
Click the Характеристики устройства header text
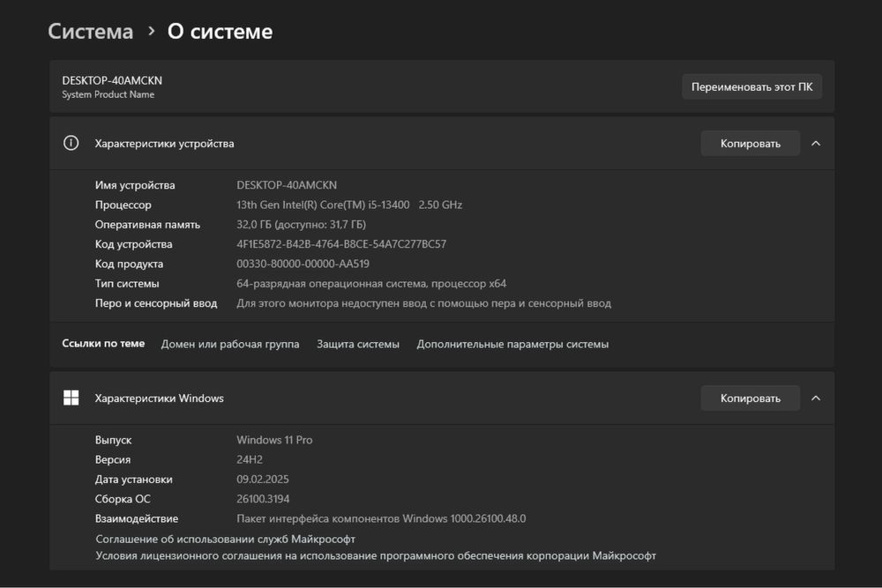[164, 144]
